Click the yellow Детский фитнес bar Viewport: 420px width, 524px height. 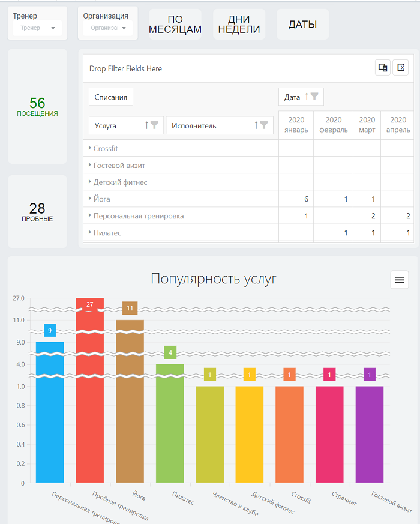pyautogui.click(x=250, y=435)
